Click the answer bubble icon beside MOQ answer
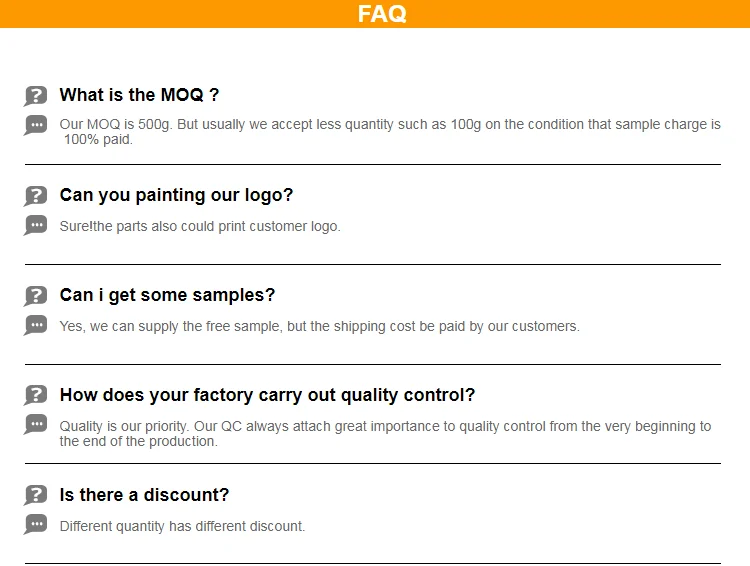This screenshot has width=750, height=566. point(36,125)
